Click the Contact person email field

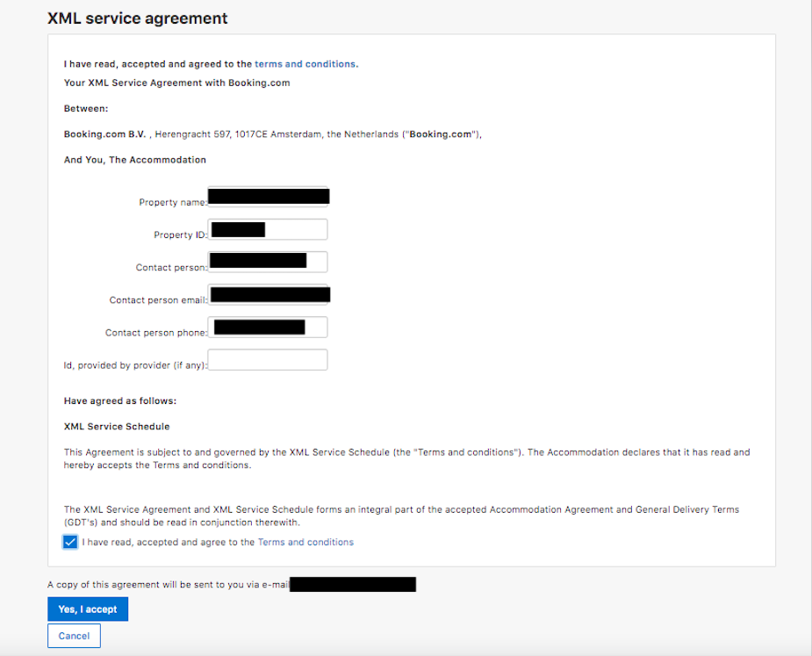coord(268,295)
